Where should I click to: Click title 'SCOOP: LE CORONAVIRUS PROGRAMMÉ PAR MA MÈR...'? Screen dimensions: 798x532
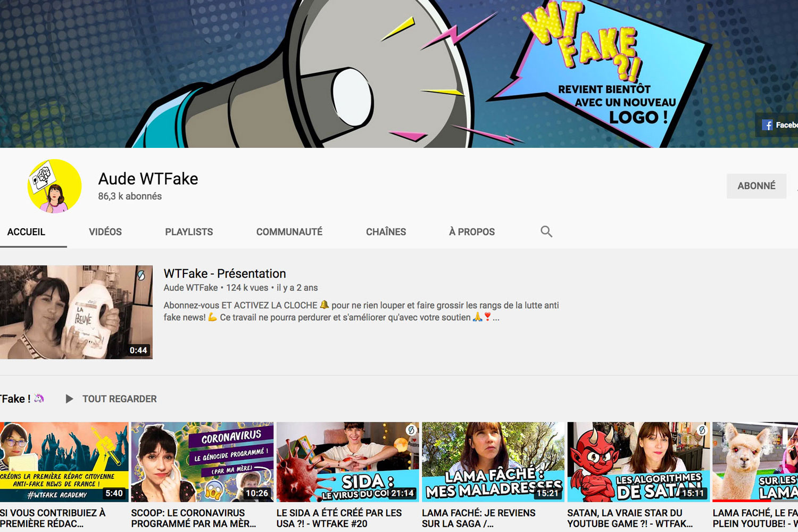(x=194, y=518)
